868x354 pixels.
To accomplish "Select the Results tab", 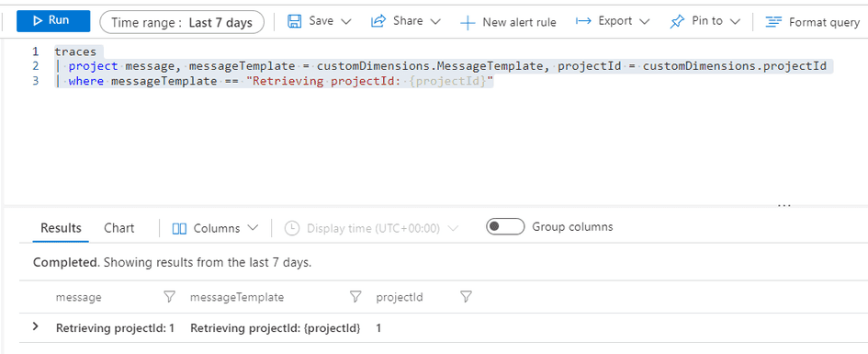I will (61, 228).
